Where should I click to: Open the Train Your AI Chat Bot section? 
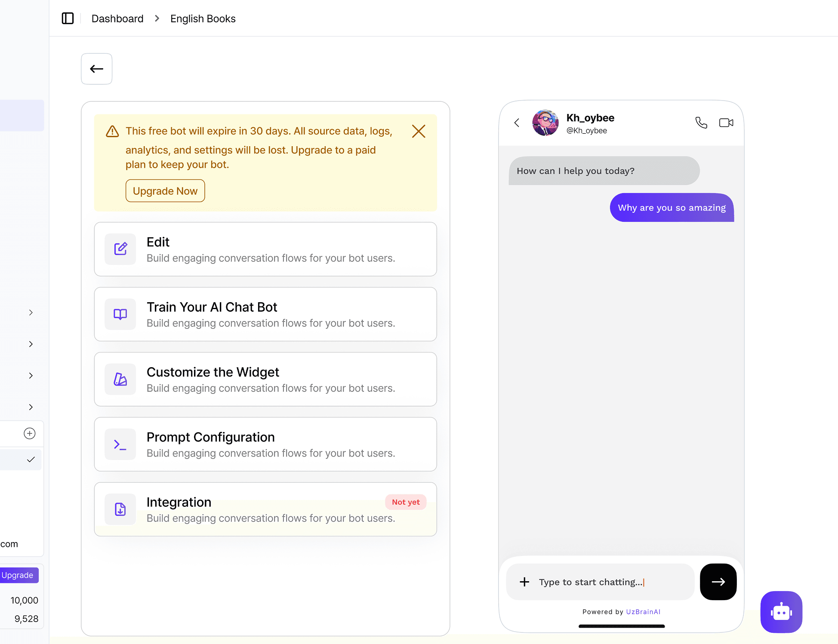tap(265, 314)
